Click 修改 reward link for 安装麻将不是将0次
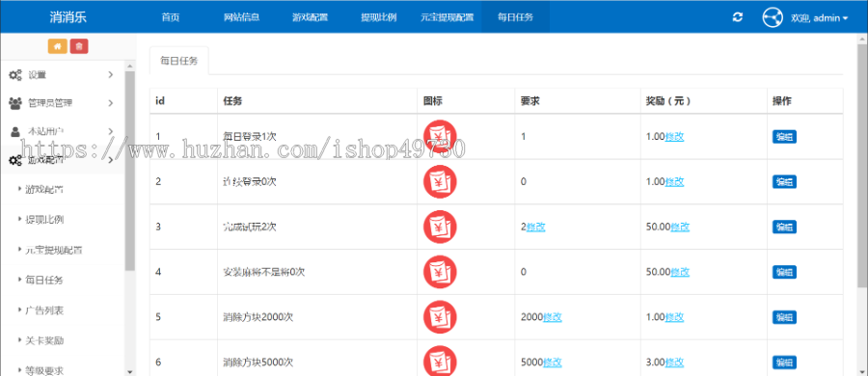868x376 pixels. (680, 272)
